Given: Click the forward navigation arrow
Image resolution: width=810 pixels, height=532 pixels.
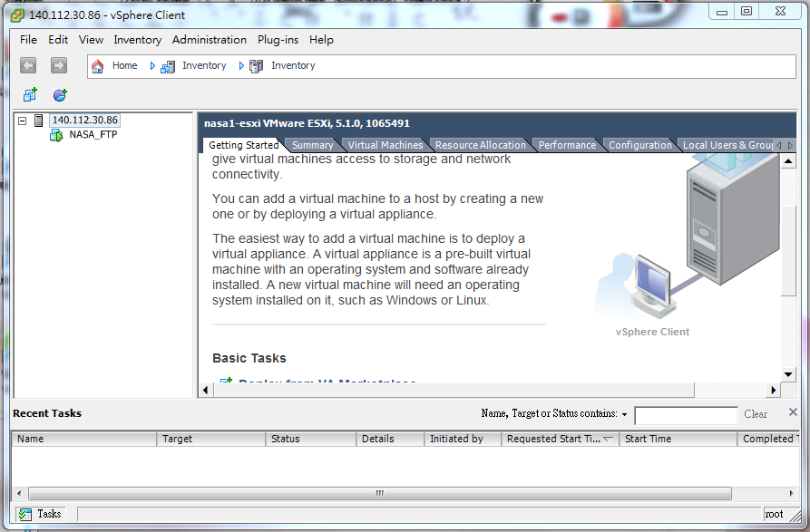Looking at the screenshot, I should pyautogui.click(x=58, y=65).
